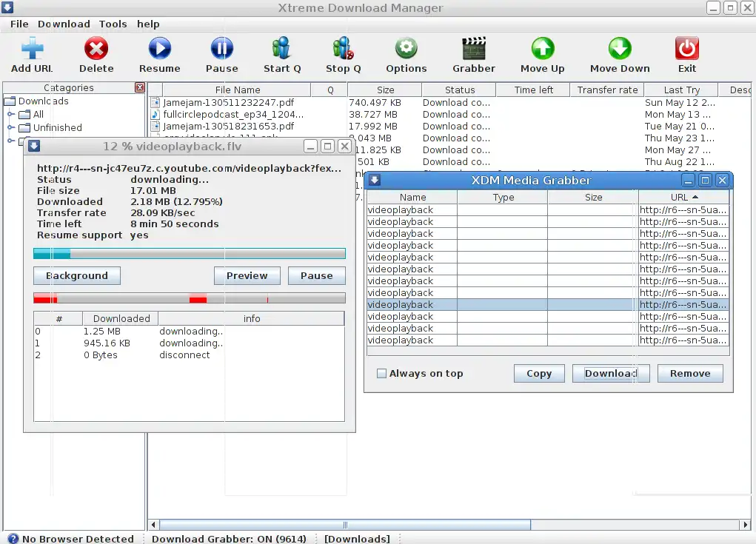
Task: Pause the videoplayback.flv download via dialog button
Action: pyautogui.click(x=316, y=275)
